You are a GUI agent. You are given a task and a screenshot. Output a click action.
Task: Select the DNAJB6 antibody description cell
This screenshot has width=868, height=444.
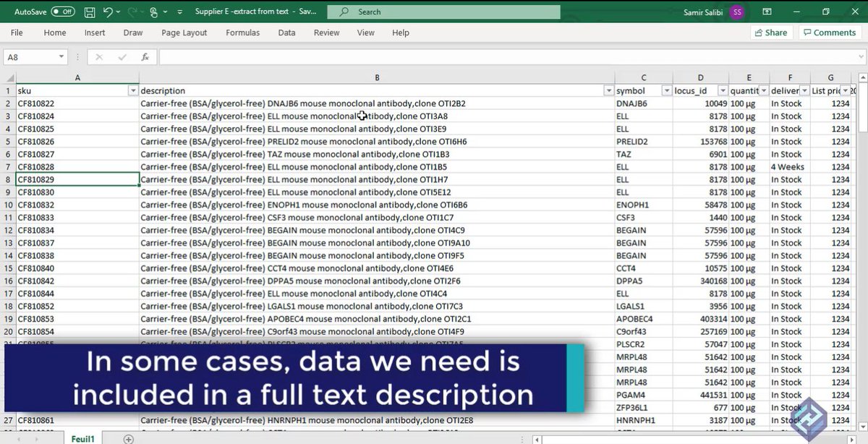(377, 103)
